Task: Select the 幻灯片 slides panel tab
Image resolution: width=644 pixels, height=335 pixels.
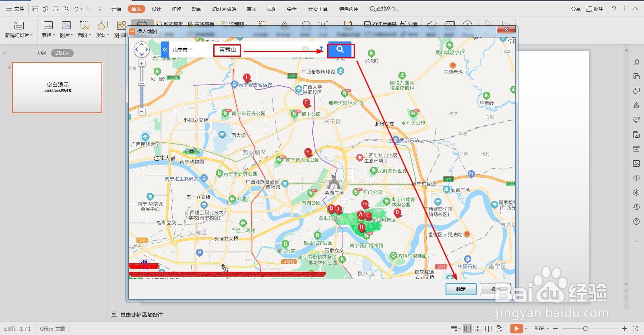Action: point(62,53)
